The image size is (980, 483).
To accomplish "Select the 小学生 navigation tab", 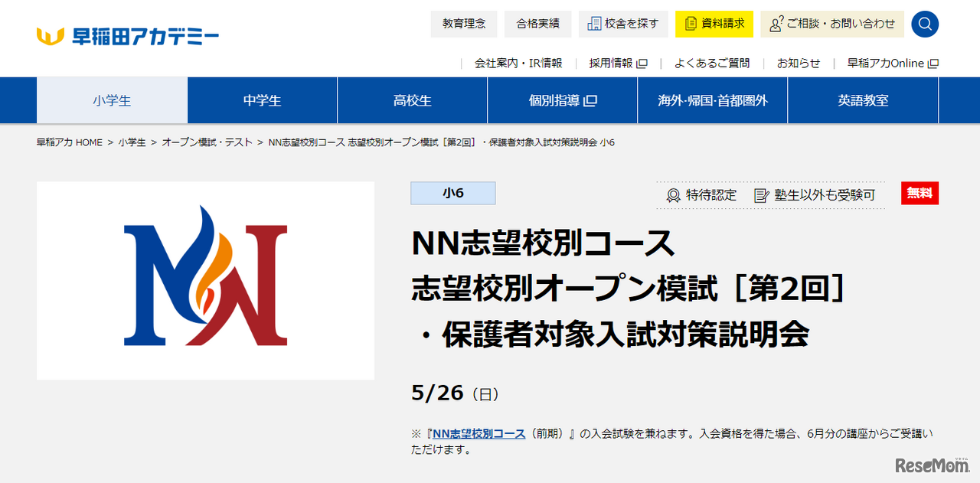I will coord(112,100).
